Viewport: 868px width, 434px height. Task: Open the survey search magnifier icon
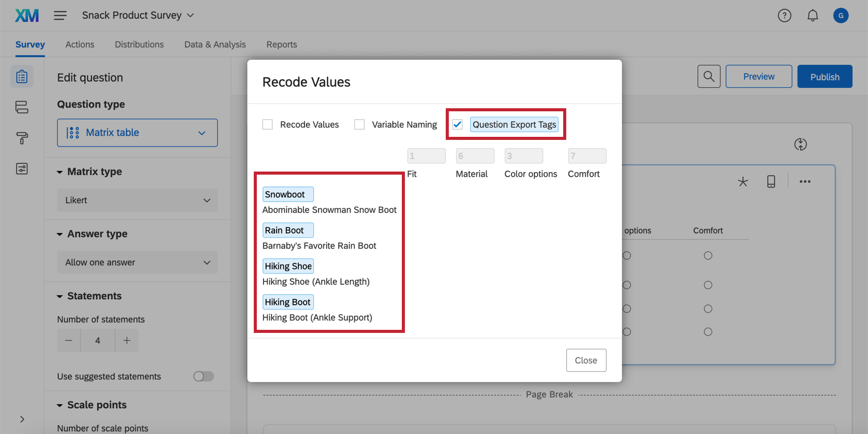coord(709,77)
